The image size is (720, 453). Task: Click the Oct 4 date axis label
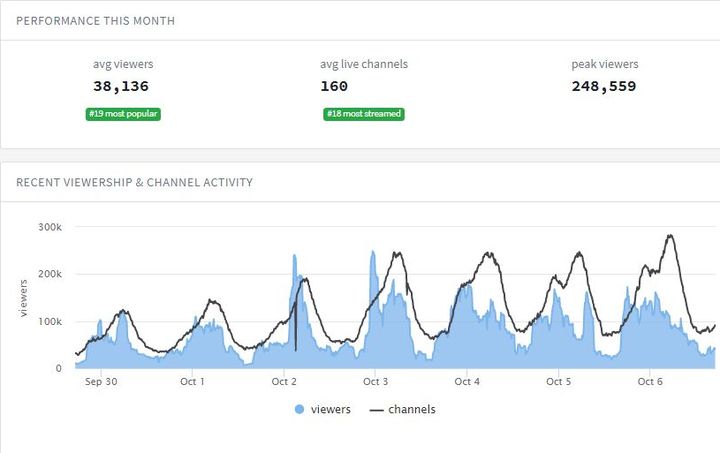tap(467, 381)
